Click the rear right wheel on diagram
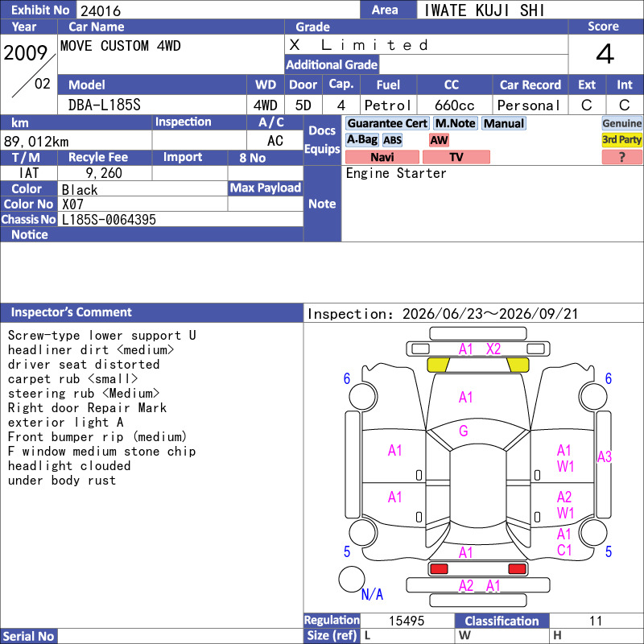This screenshot has height=644, width=644. pyautogui.click(x=593, y=533)
